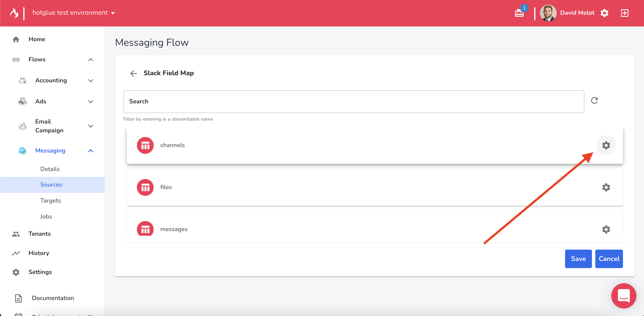This screenshot has height=316, width=644.
Task: Expand the Ads flow section
Action: [91, 101]
